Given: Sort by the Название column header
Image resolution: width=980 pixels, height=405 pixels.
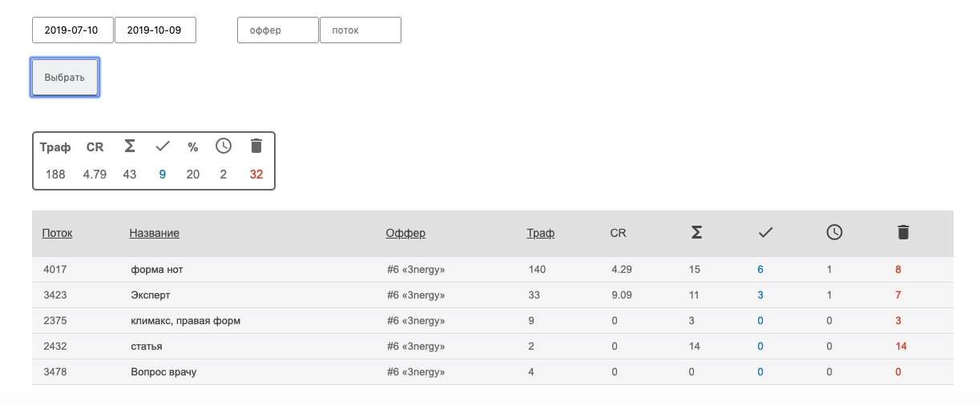Looking at the screenshot, I should click(x=154, y=234).
